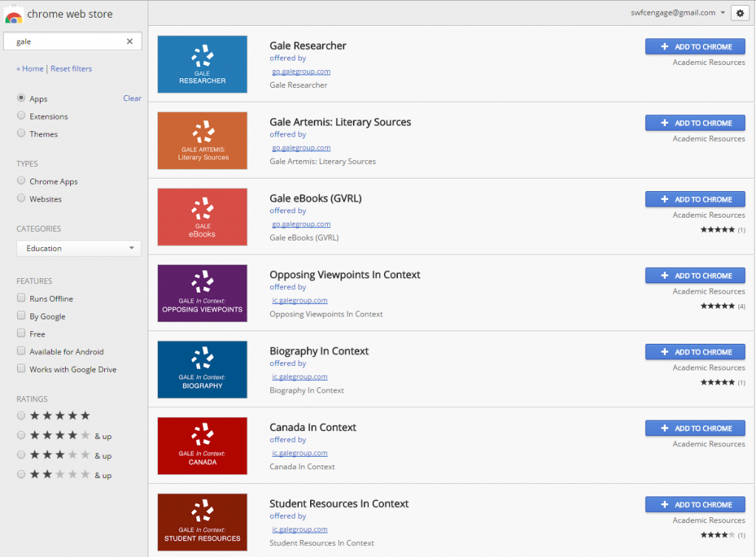Check the Free filter checkbox
Image resolution: width=756 pixels, height=557 pixels.
click(x=21, y=333)
